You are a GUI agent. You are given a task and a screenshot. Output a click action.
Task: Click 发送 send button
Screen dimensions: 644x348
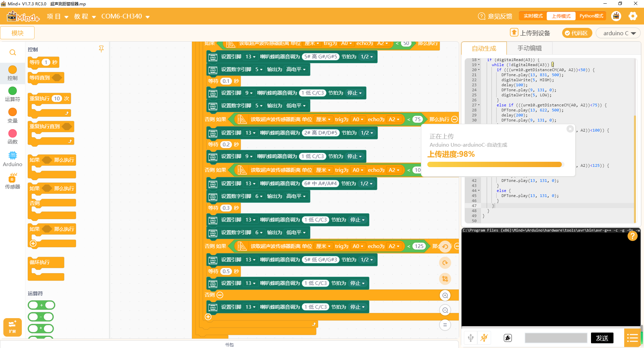point(602,338)
